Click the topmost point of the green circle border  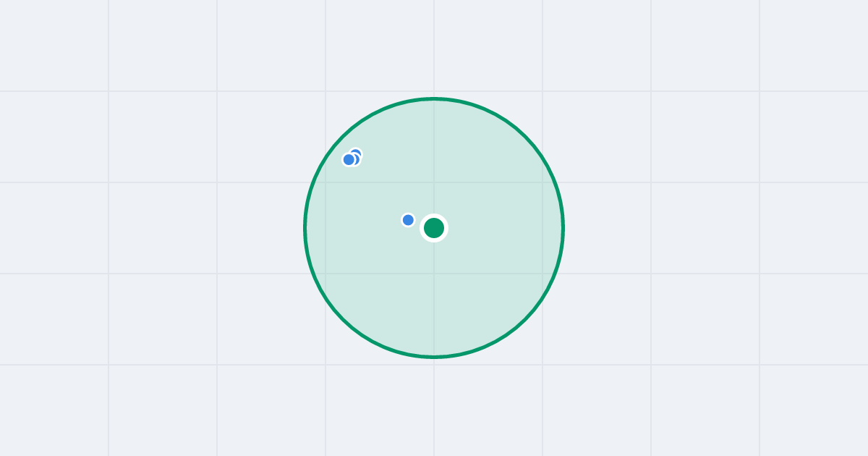[434, 98]
